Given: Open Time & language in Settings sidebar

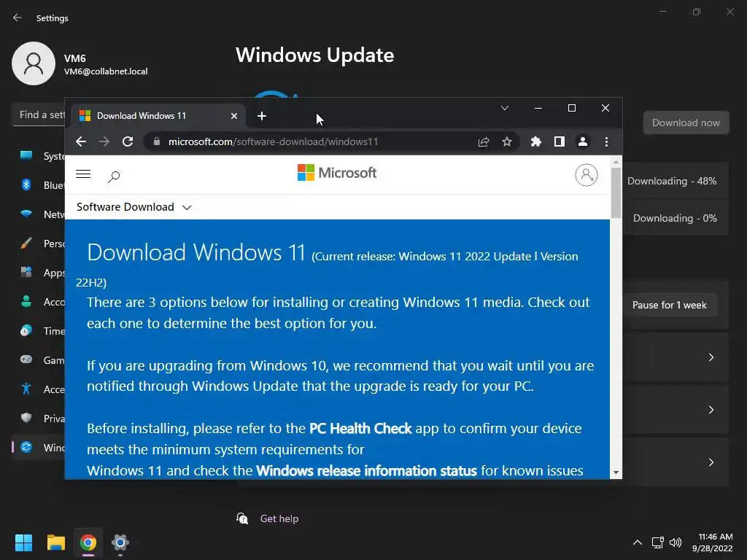Looking at the screenshot, I should pos(39,330).
